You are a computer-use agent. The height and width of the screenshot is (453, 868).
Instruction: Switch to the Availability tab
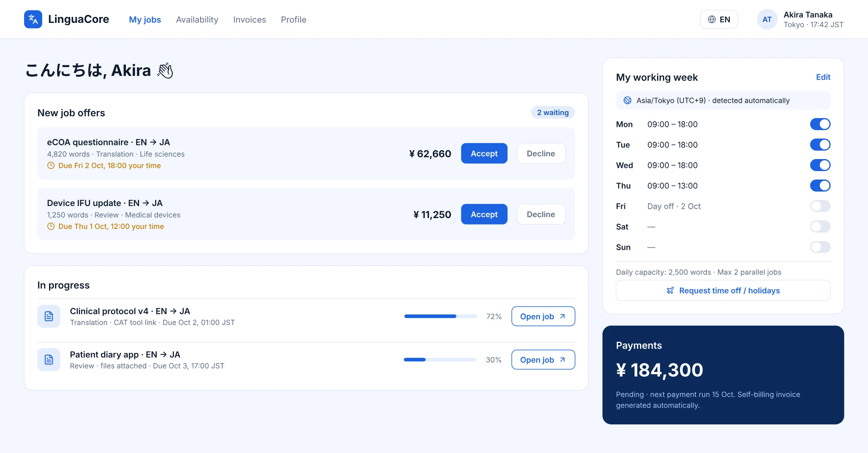click(197, 20)
